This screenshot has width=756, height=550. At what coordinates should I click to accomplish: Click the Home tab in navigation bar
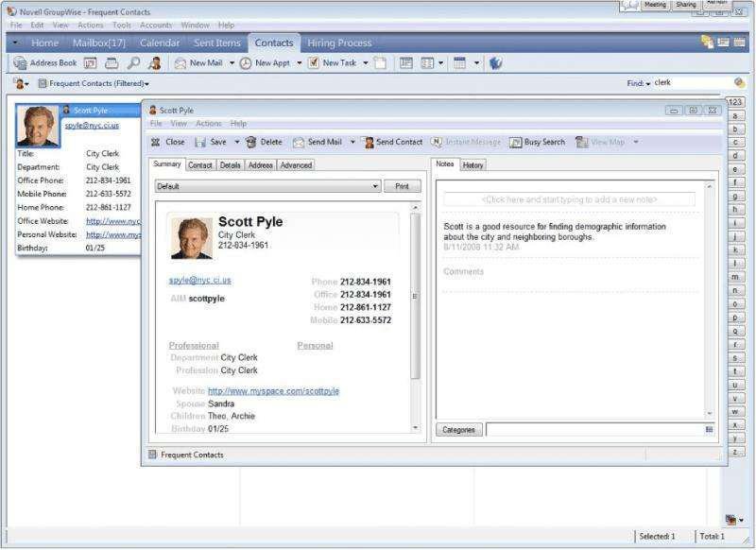pyautogui.click(x=44, y=43)
